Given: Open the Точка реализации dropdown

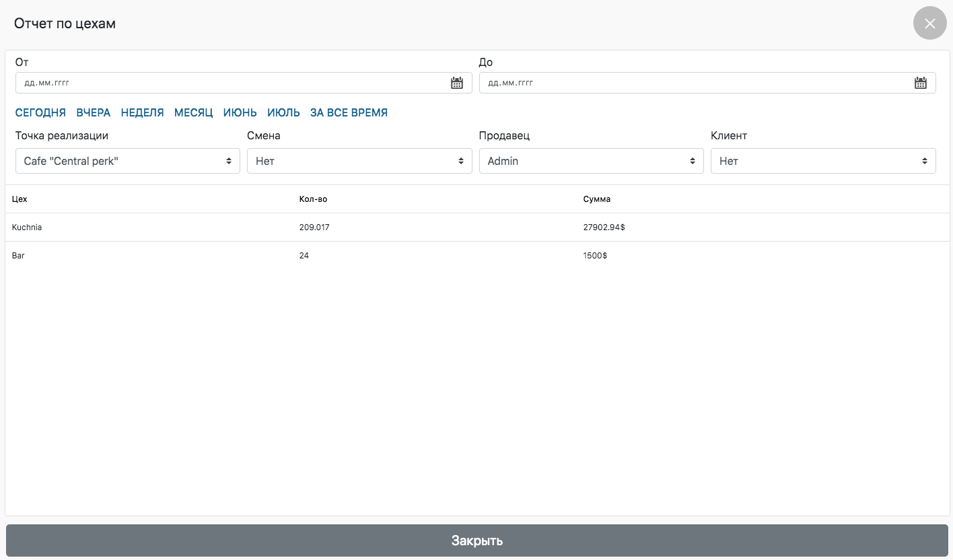Looking at the screenshot, I should tap(128, 161).
